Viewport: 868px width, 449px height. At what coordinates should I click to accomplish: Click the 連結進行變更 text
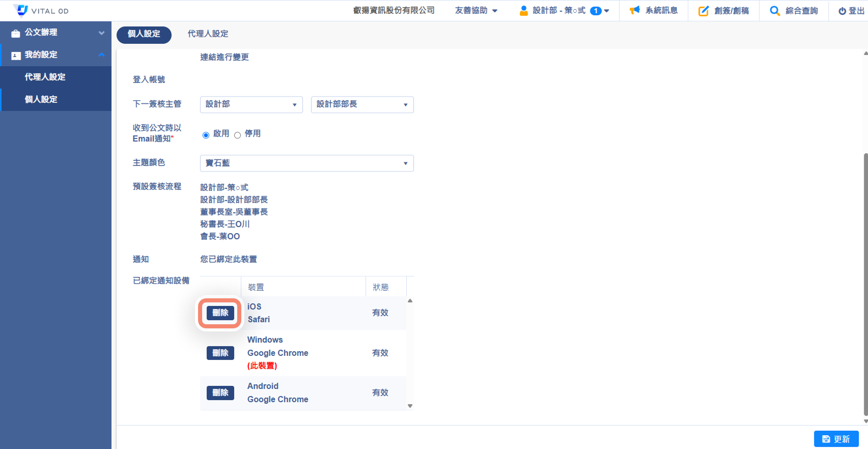pos(225,57)
